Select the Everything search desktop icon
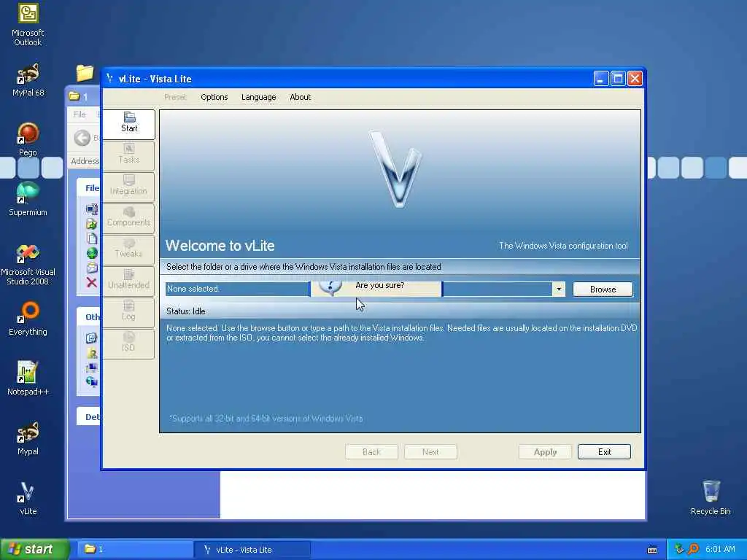 click(x=28, y=319)
